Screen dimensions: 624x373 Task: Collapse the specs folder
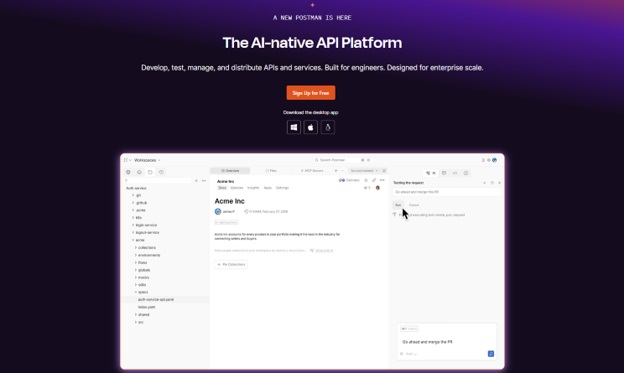pyautogui.click(x=136, y=292)
